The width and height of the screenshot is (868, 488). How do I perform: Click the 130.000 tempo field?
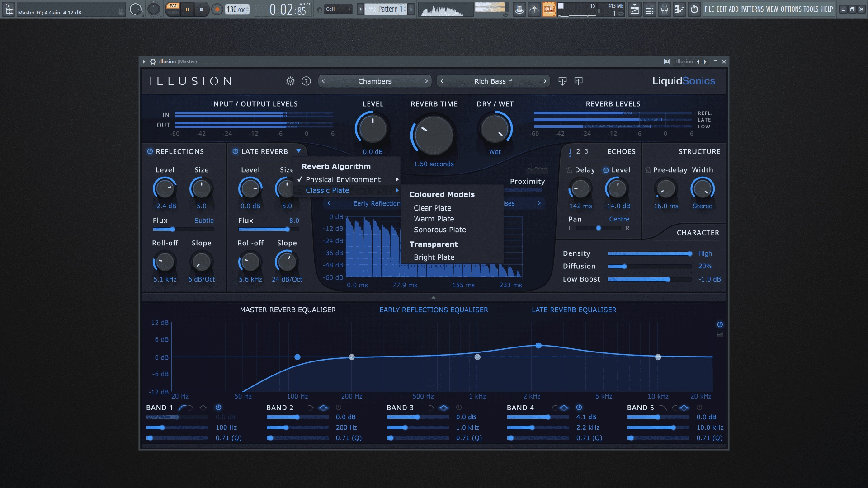237,9
